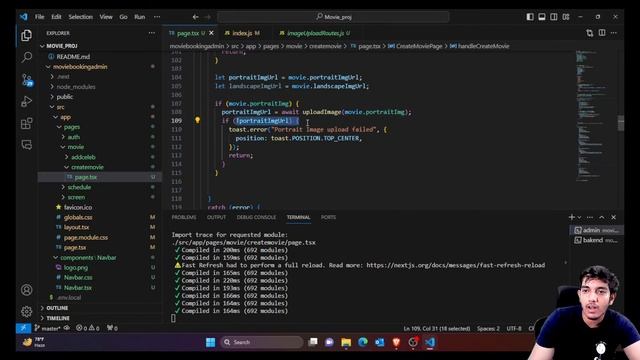The image size is (640, 360).
Task: Close the terminal panel
Action: [x=613, y=217]
